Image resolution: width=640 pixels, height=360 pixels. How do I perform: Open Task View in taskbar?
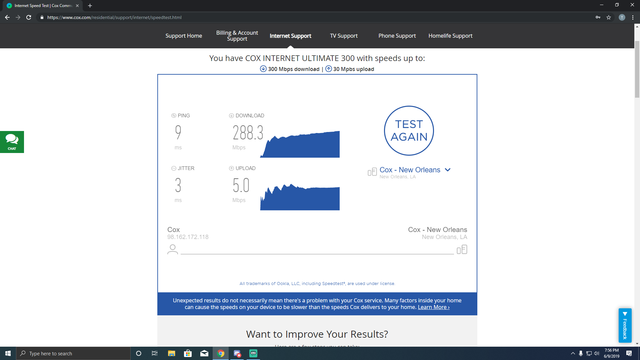(155, 353)
